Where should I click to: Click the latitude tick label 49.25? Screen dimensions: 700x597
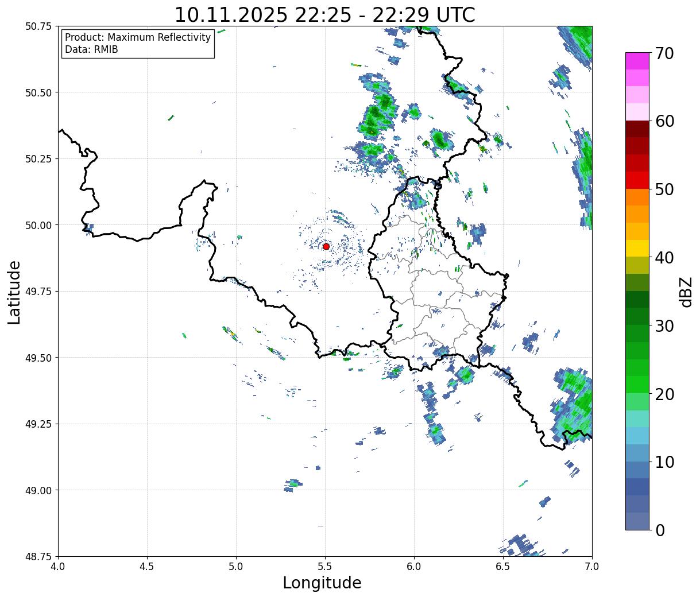coord(38,424)
